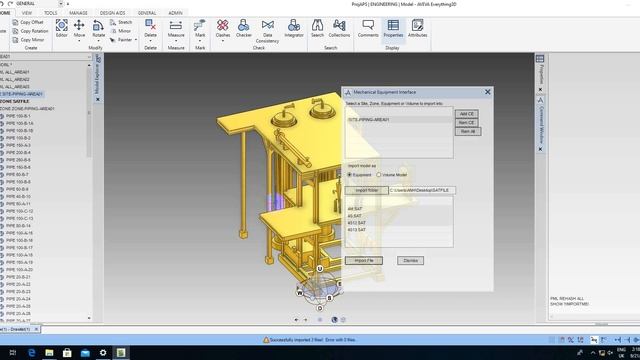Switch to the VIEW ribbon tab
640x360 pixels.
point(27,13)
